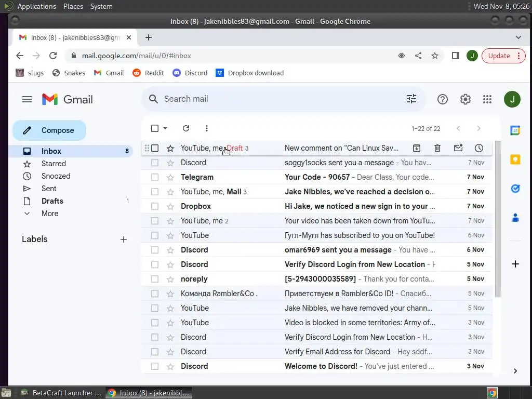Tick the checkbox for the Dropbox email

click(x=155, y=206)
